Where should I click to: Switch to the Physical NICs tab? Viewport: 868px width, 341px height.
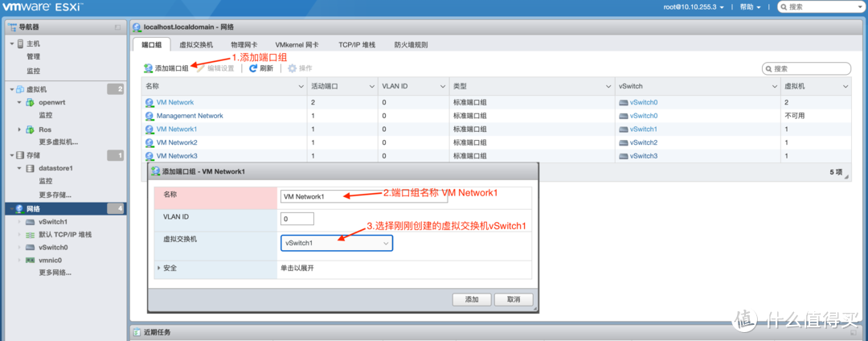[x=244, y=45]
